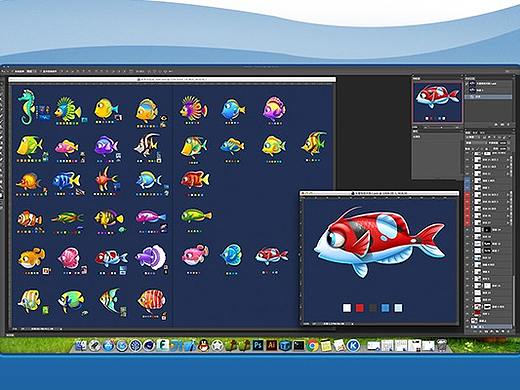
Task: Select the highlighted state in History panel
Action: [x=489, y=97]
